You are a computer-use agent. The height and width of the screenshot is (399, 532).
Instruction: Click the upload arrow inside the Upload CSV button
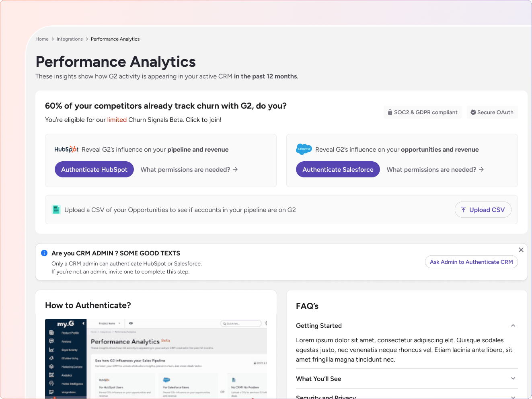464,210
